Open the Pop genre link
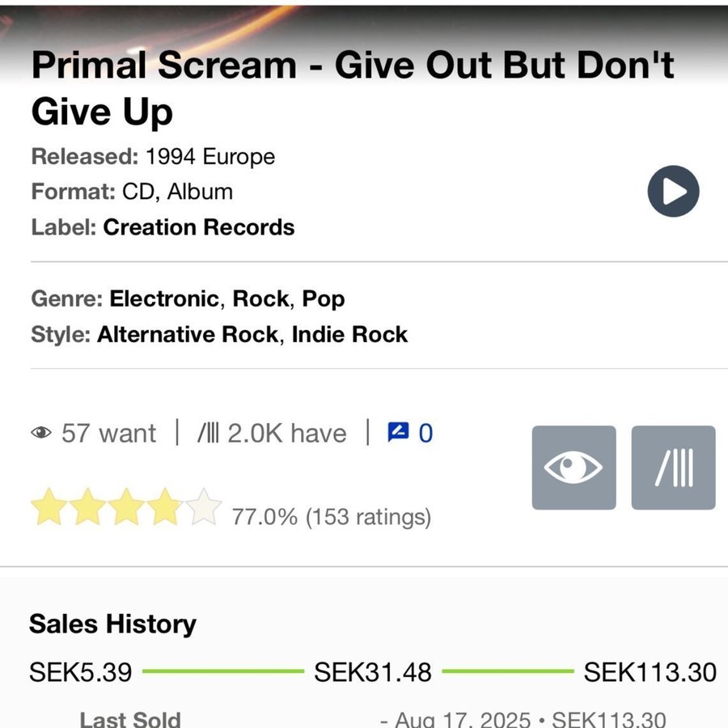728x728 pixels. tap(324, 298)
